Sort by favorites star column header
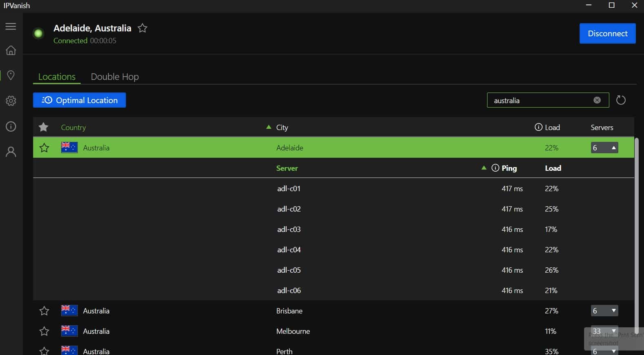 click(44, 127)
